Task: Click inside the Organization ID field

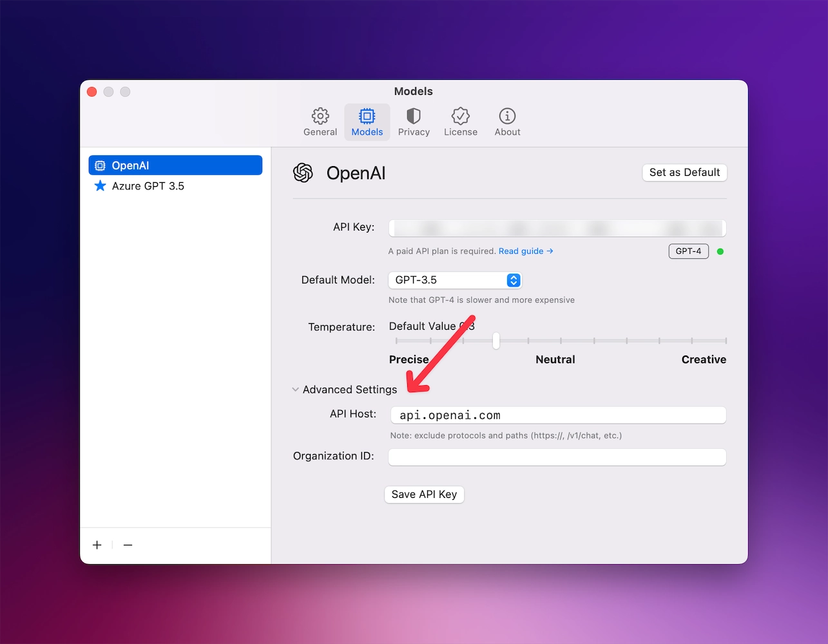Action: click(x=557, y=457)
